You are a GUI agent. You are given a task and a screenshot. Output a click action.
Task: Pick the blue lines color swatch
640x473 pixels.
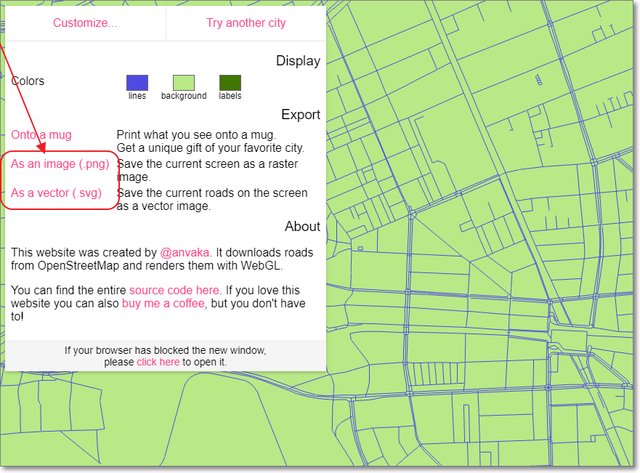coord(137,82)
